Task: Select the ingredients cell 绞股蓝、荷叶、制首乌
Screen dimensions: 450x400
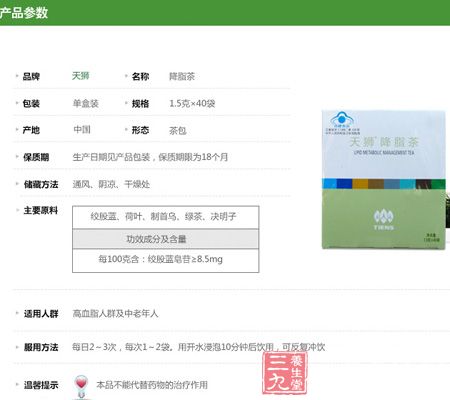Action: (x=166, y=217)
